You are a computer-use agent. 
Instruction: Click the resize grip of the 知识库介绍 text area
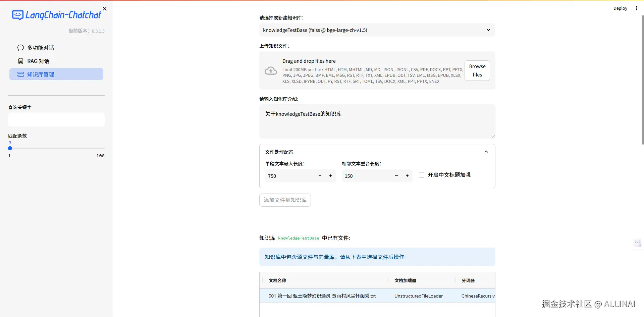tap(493, 136)
